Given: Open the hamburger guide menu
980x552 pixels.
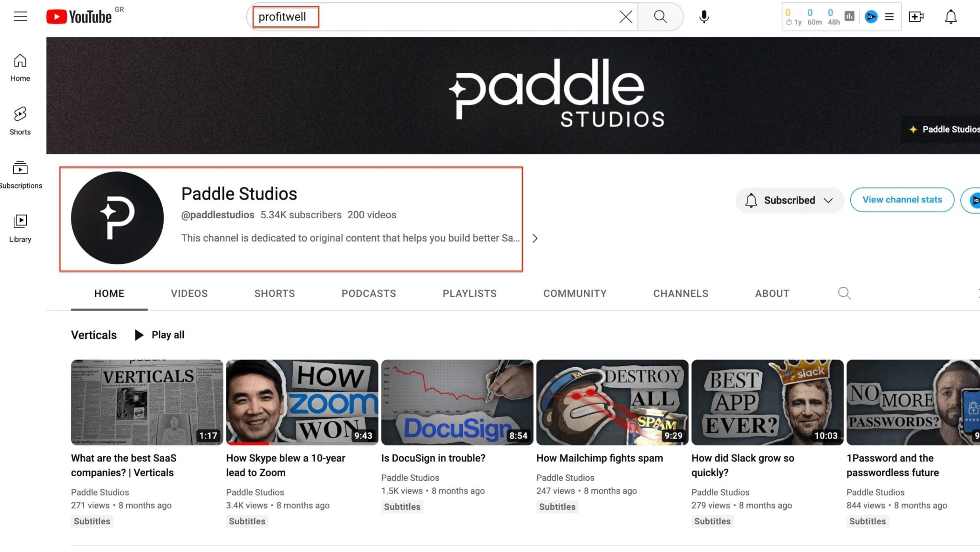Looking at the screenshot, I should (20, 17).
